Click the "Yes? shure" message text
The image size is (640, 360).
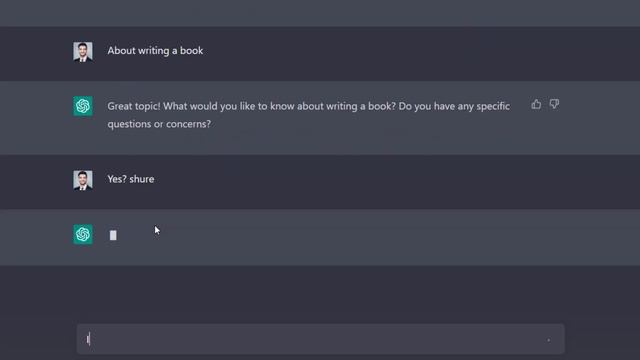point(131,179)
